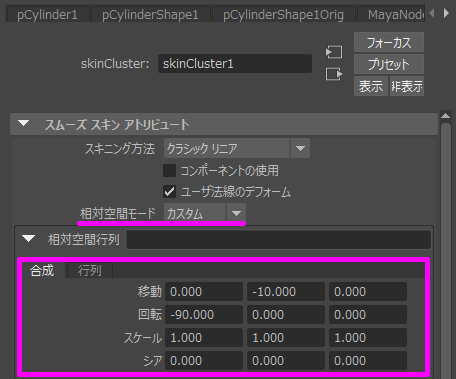Collapse the スムーズ スキン アトリビュート section
The width and height of the screenshot is (456, 379).
click(x=24, y=124)
